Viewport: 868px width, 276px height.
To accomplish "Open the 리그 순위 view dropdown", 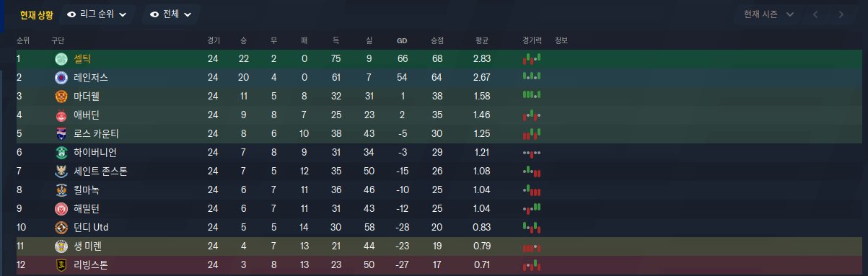I will pos(97,14).
